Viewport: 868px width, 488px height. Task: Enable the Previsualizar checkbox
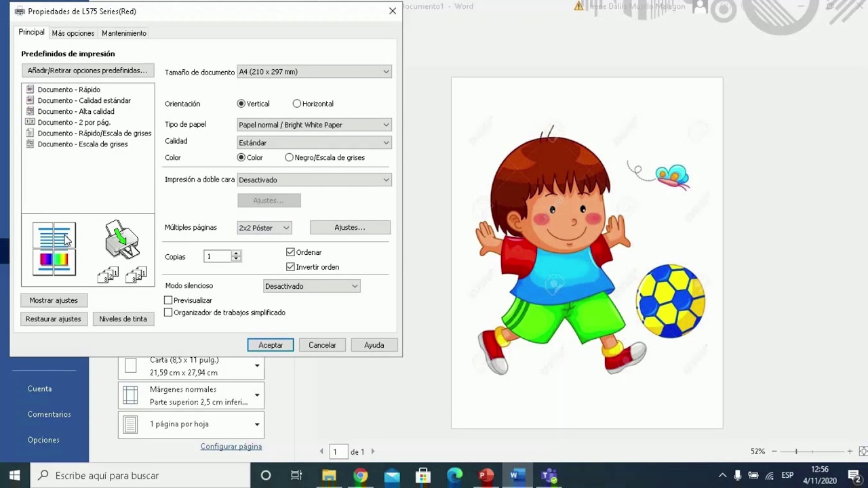(x=189, y=300)
